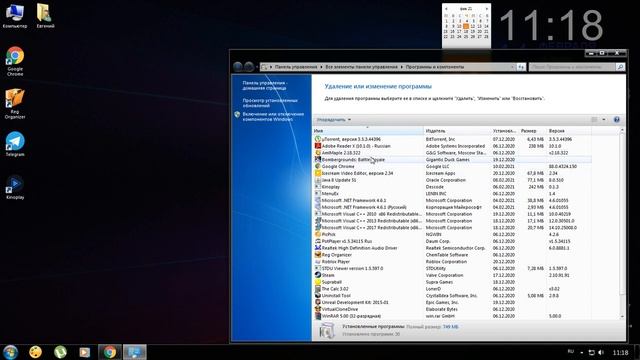
Task: Open the media player taskbar icon
Action: tap(85, 352)
